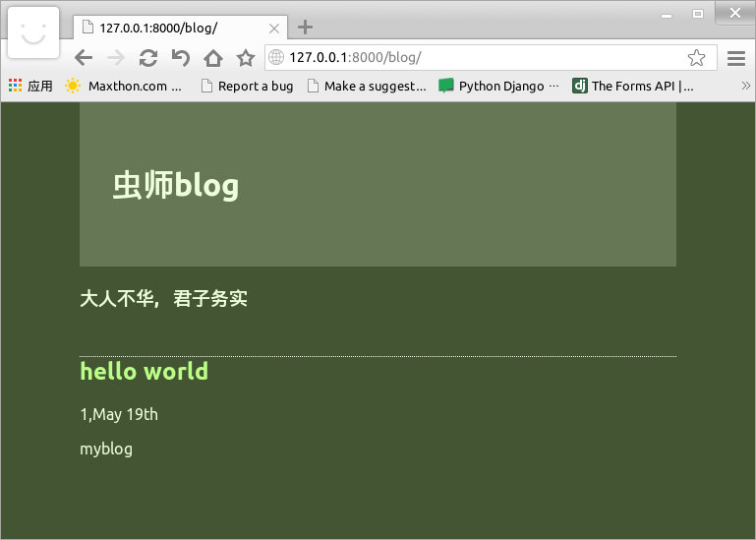Go forward with the forward arrow
The image size is (756, 540).
116,57
